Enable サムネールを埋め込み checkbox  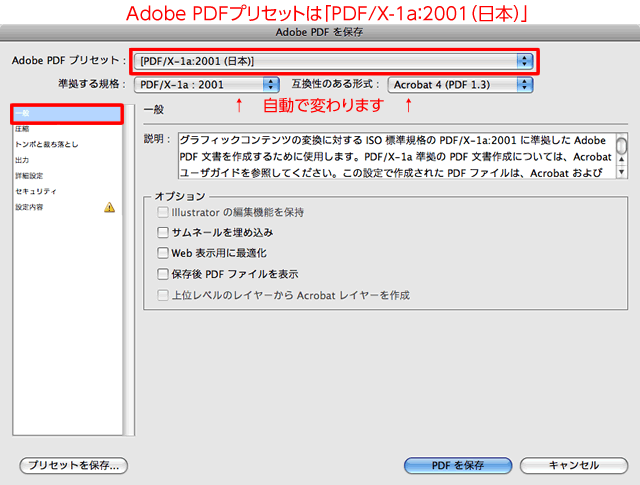163,233
